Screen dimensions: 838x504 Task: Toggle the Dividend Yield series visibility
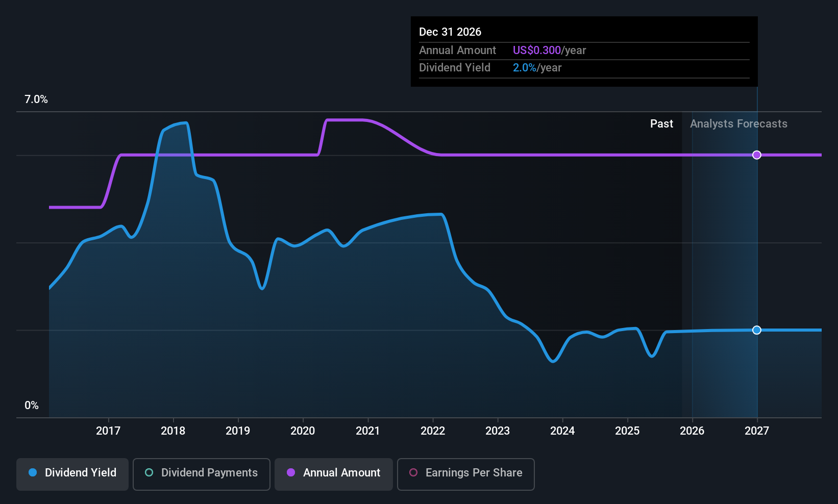point(72,474)
